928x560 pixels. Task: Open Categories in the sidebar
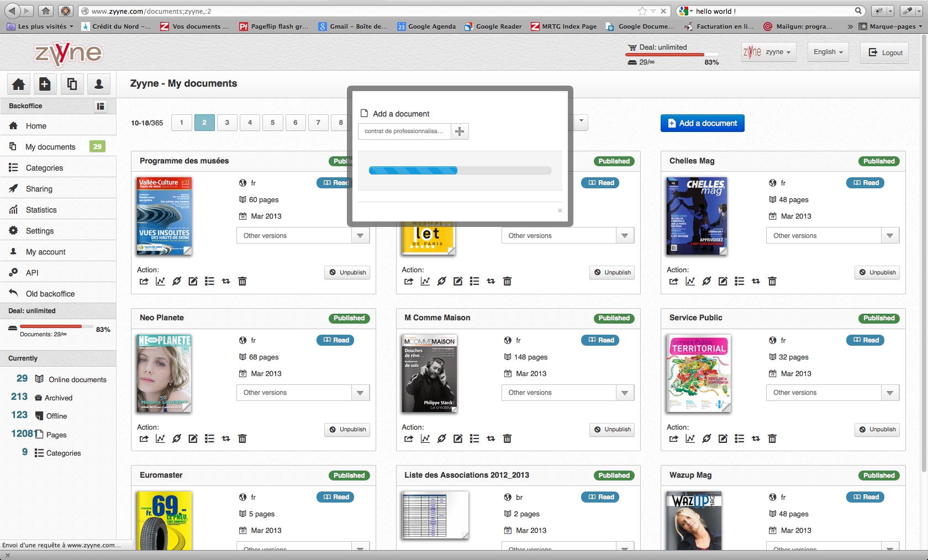tap(58, 168)
